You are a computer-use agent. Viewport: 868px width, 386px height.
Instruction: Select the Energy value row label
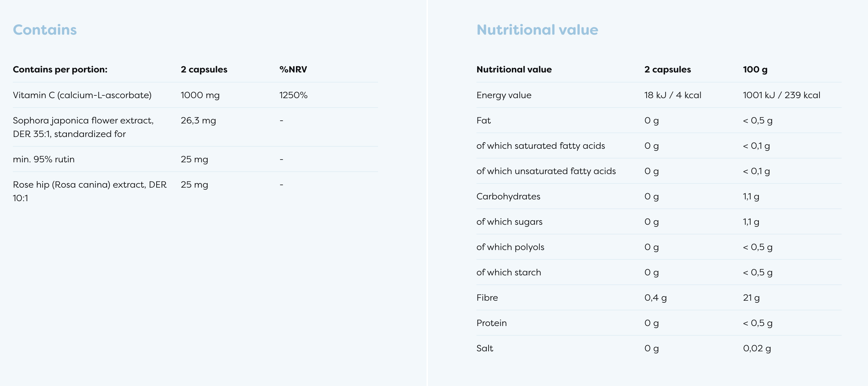click(x=503, y=95)
